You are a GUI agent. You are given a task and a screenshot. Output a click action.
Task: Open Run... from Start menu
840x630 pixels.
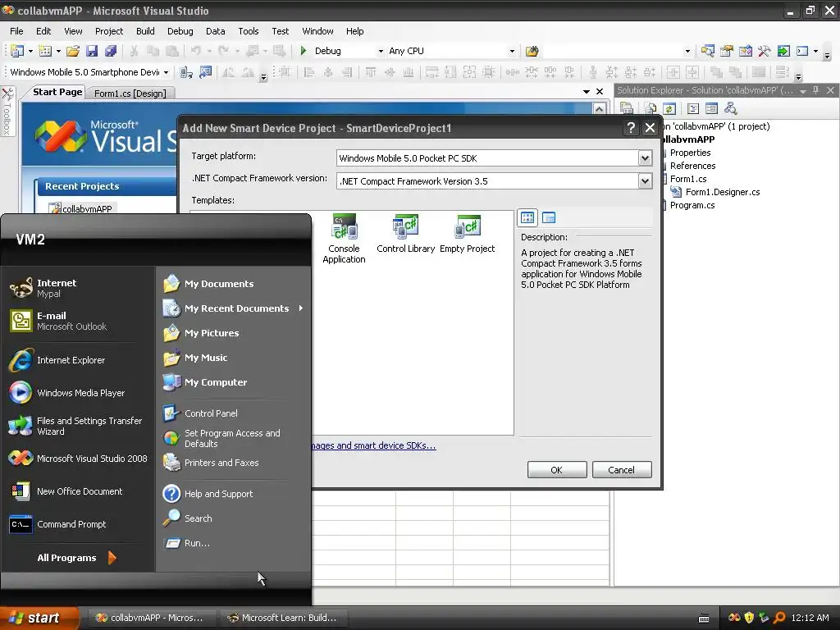tap(197, 543)
